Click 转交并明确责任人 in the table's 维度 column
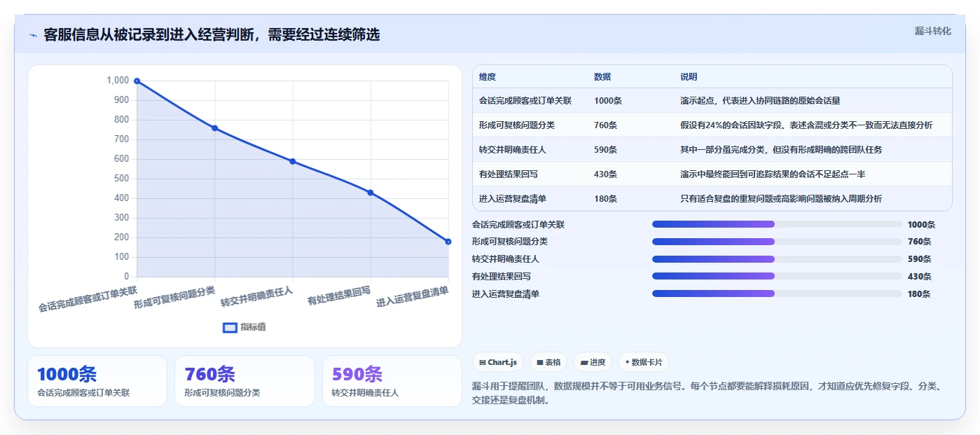980x435 pixels. (513, 150)
